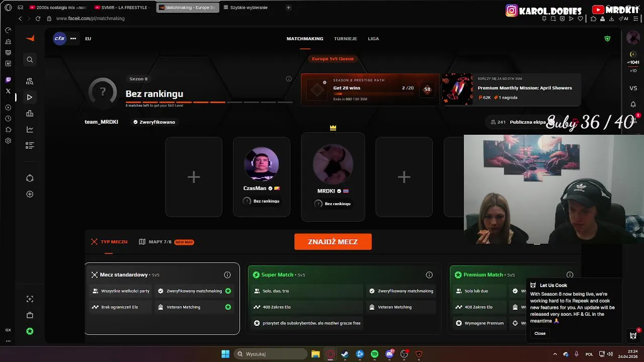Go back with the browser back arrow
The image size is (644, 362).
tap(20, 19)
